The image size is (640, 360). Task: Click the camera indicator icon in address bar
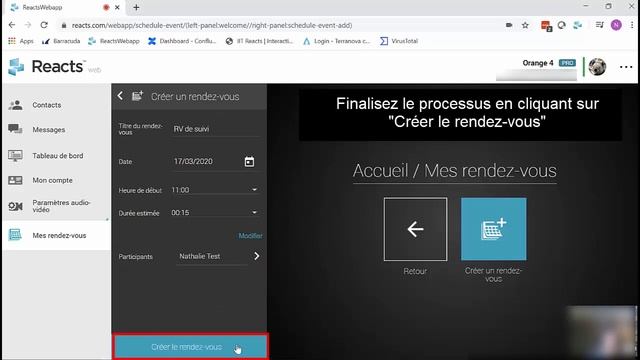click(509, 25)
